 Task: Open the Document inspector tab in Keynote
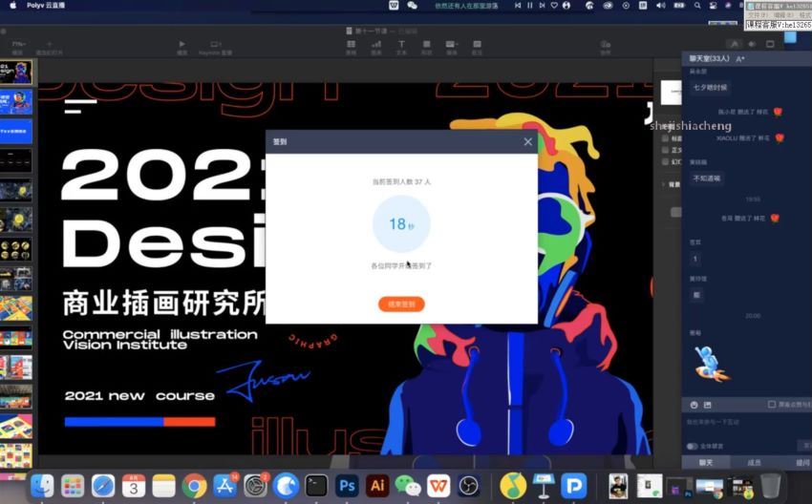770,45
